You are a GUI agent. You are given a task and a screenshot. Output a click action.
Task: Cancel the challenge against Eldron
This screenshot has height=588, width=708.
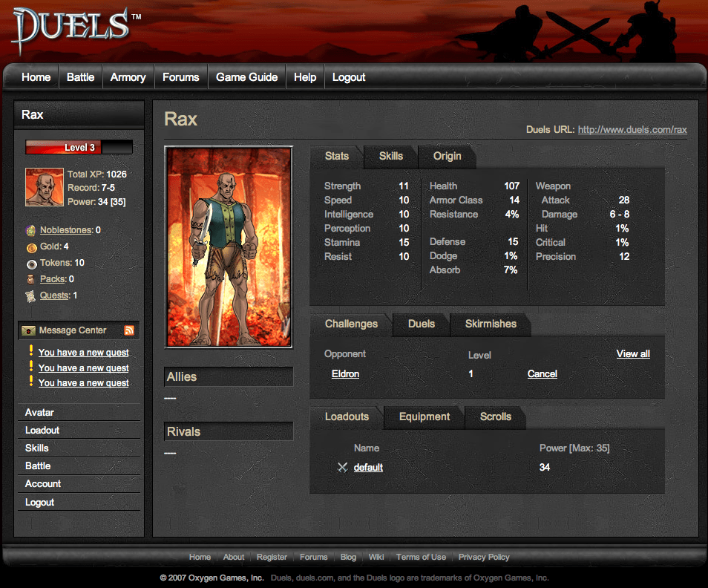(x=543, y=374)
